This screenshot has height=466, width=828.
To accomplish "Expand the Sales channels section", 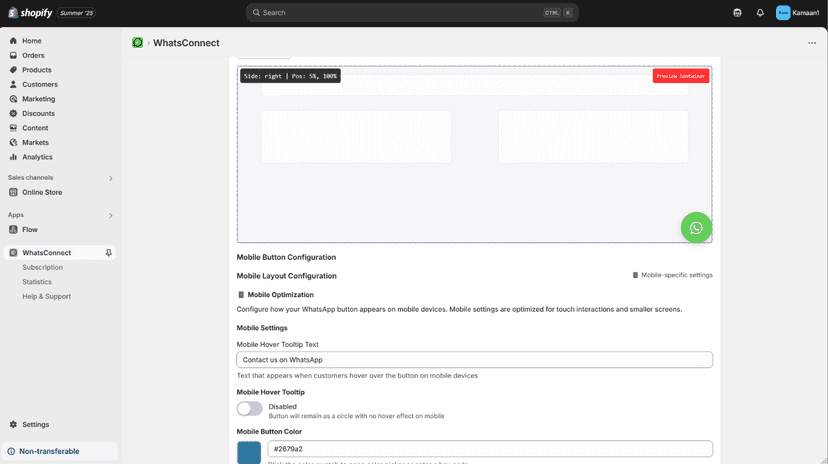I will click(x=111, y=179).
